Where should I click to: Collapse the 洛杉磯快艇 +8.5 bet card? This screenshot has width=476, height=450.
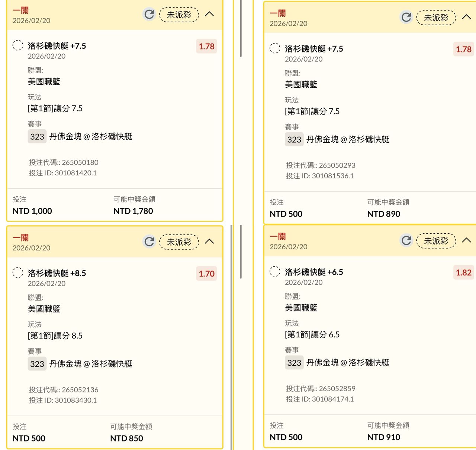pyautogui.click(x=209, y=242)
